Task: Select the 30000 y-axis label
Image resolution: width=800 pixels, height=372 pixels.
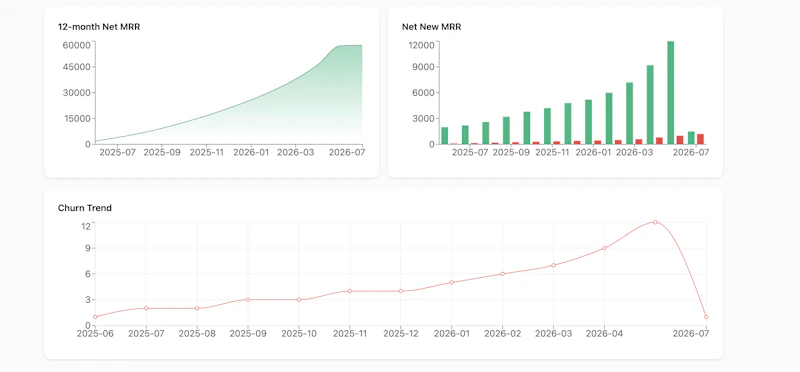Action: (x=77, y=93)
